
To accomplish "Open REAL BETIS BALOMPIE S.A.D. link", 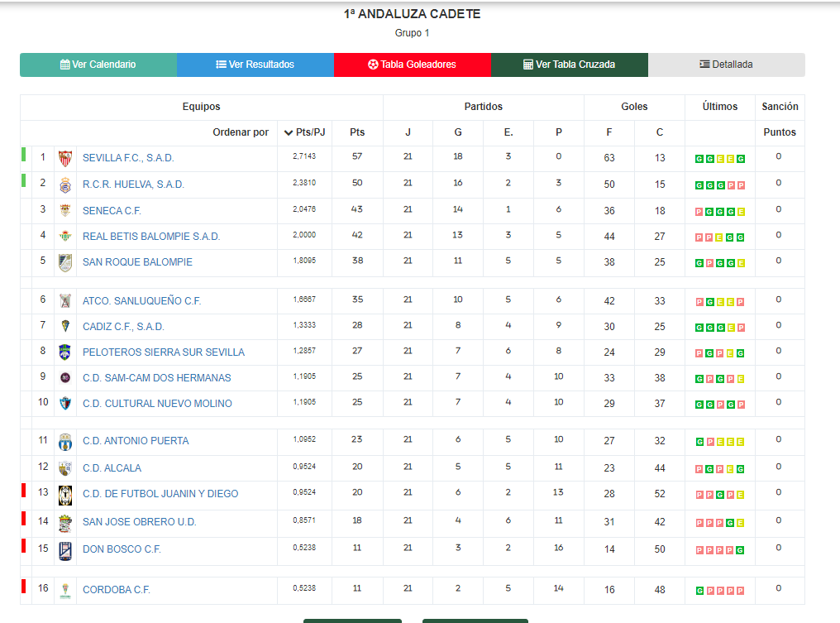I will pyautogui.click(x=151, y=237).
